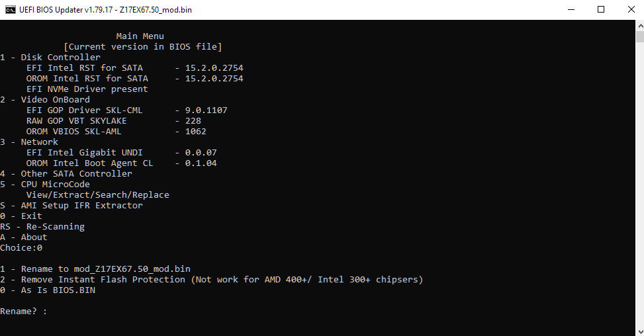Click the scrollbar up arrow
This screenshot has height=336, width=644.
click(640, 25)
